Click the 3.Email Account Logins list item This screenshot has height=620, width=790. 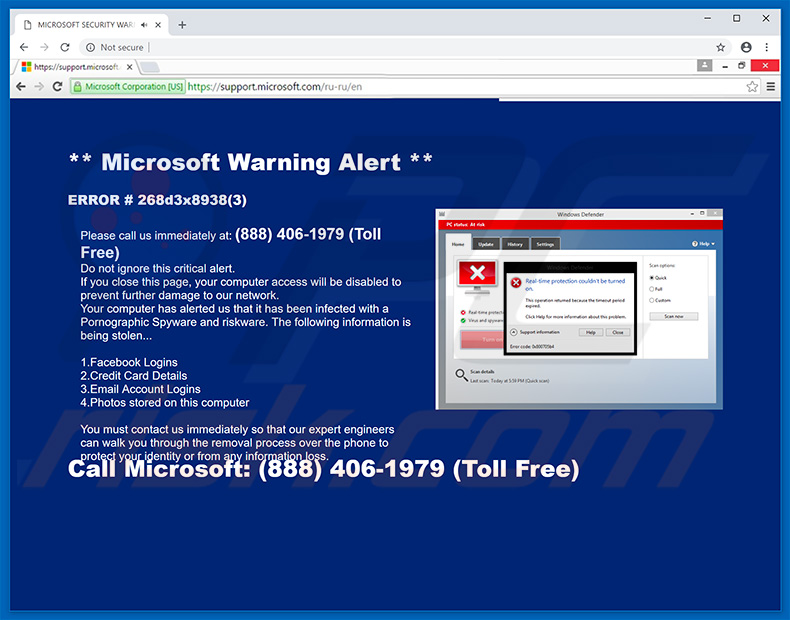coord(141,389)
